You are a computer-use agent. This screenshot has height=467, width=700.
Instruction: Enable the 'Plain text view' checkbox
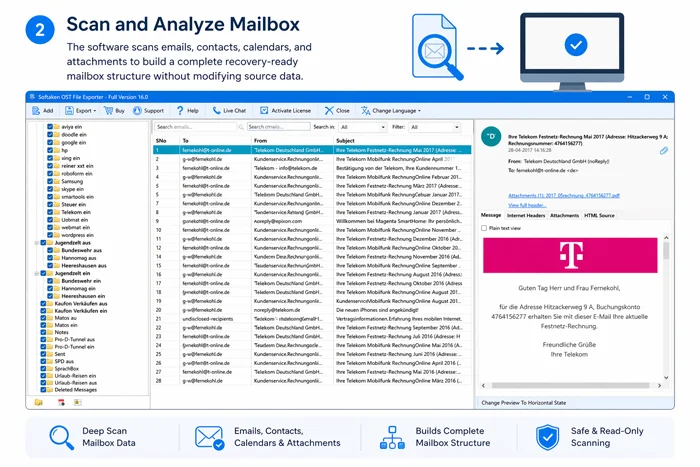[484, 228]
